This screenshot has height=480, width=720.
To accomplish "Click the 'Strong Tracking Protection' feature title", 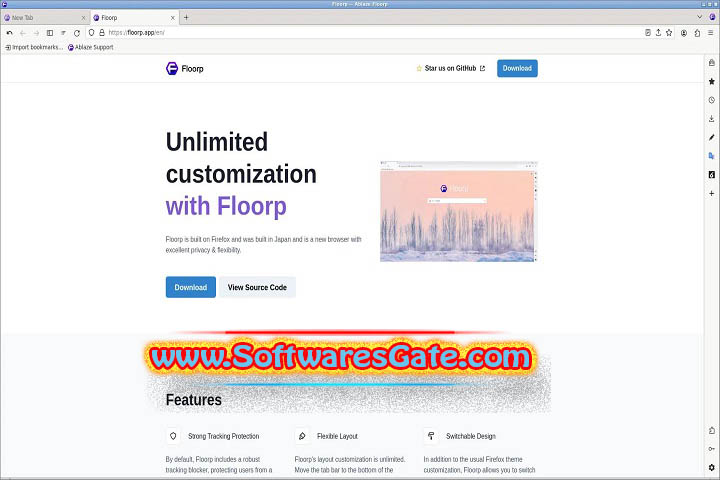I will [x=224, y=436].
